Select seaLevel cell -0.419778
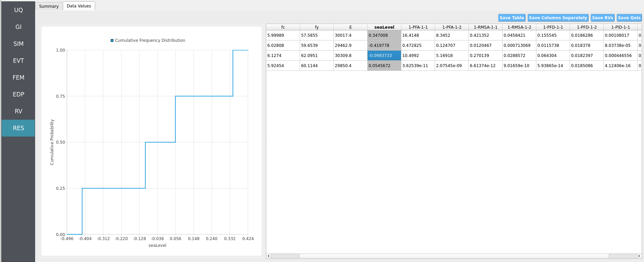 point(384,46)
